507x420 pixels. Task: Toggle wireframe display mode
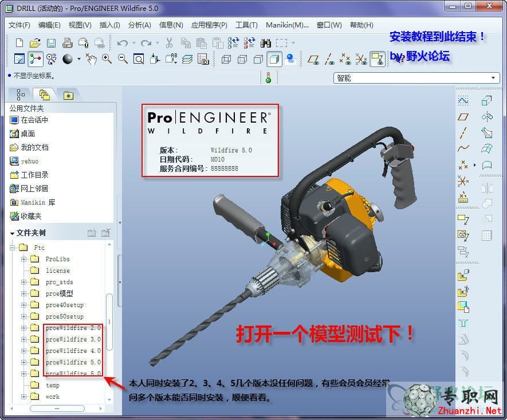point(226,59)
